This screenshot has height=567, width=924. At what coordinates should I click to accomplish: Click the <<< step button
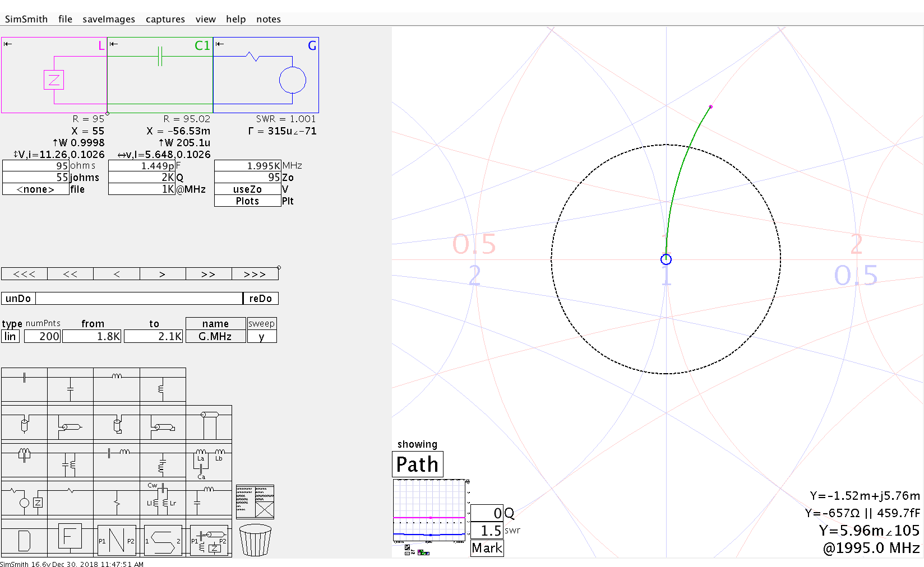point(24,274)
